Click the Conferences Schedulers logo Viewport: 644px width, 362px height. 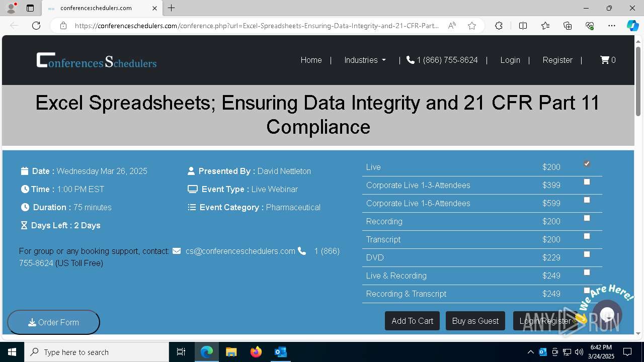[x=97, y=60]
